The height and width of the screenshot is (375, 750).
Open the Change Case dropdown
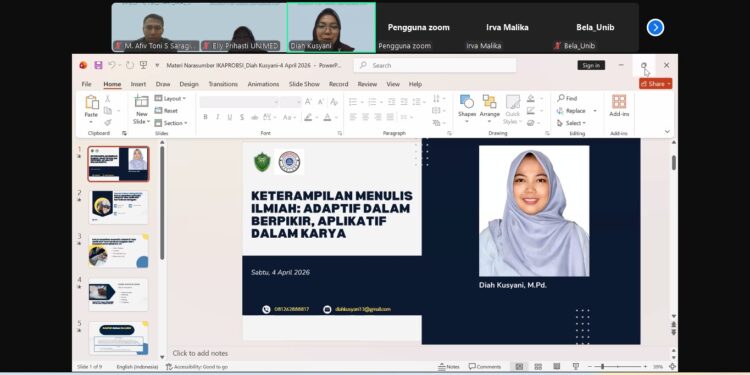pyautogui.click(x=289, y=117)
